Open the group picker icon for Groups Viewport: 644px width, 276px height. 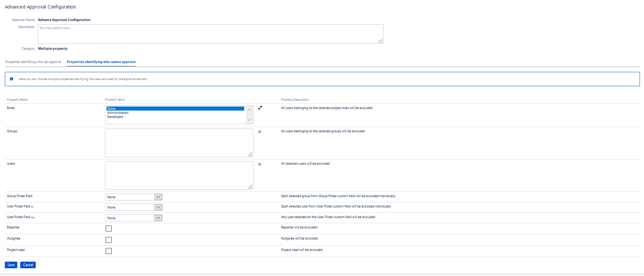tap(260, 132)
